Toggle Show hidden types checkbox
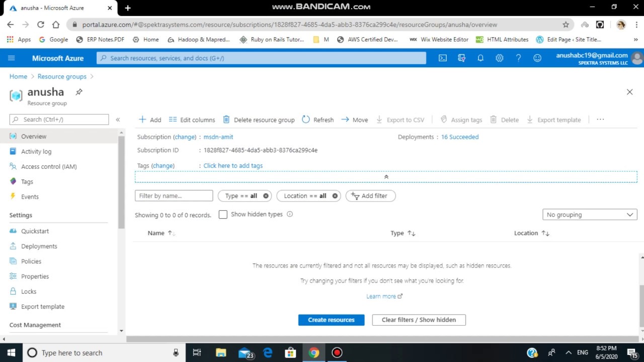Screen dimensions: 644x362 [x=223, y=215]
